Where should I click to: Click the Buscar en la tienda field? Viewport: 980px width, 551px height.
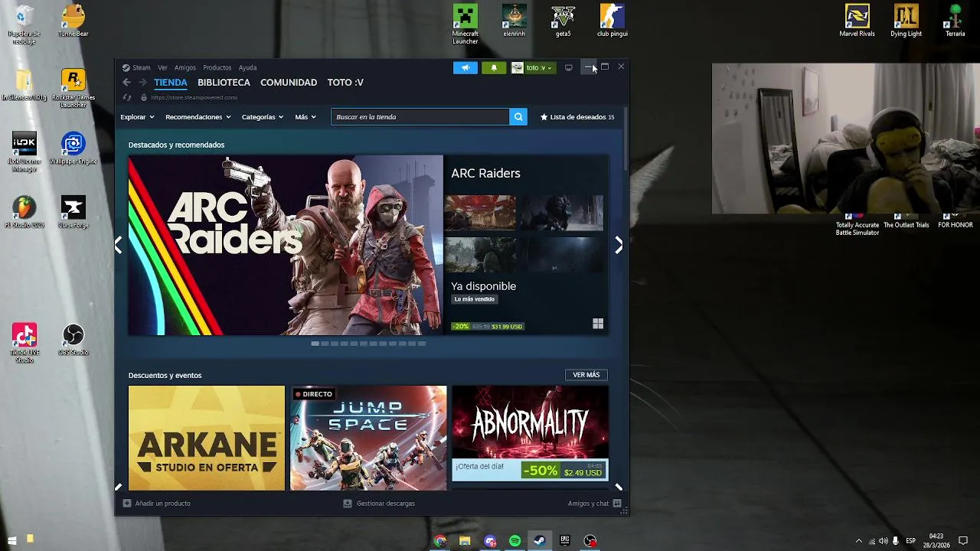(x=420, y=117)
